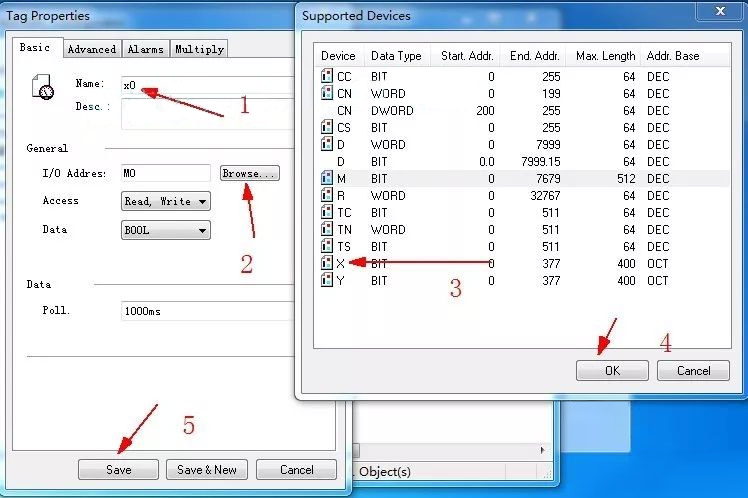Screen dimensions: 748x498
Task: Click the I/O Address input field
Action: [165, 173]
